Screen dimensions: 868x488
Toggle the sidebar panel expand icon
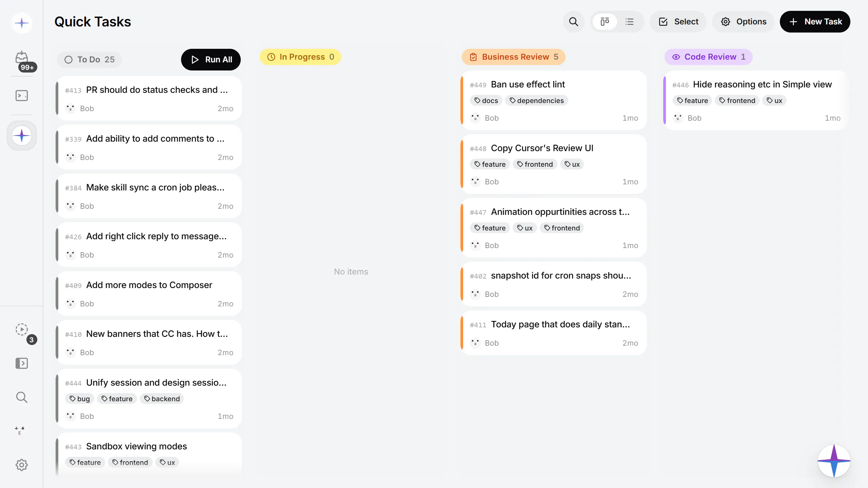click(x=22, y=363)
